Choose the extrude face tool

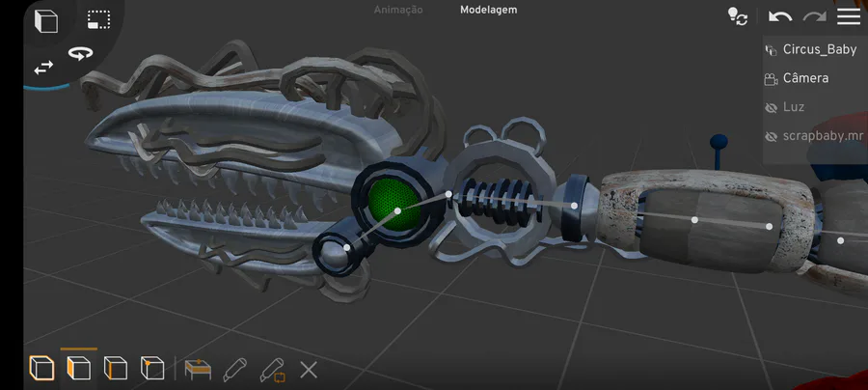[x=198, y=370]
